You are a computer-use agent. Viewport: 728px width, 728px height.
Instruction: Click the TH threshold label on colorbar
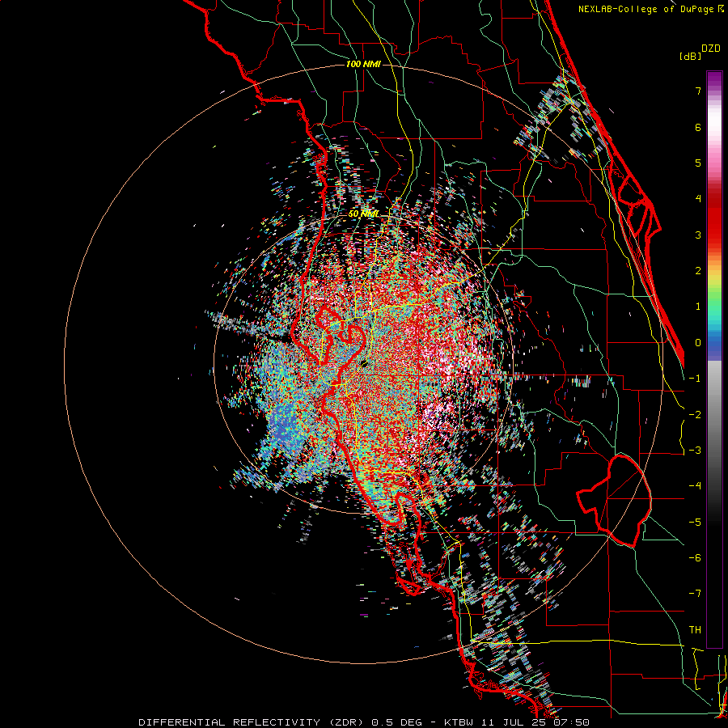click(695, 630)
